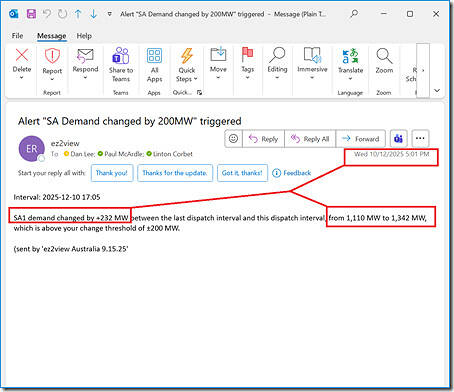Go to previous item with up arrow
Viewport: 454px width, 392px height.
(78, 14)
